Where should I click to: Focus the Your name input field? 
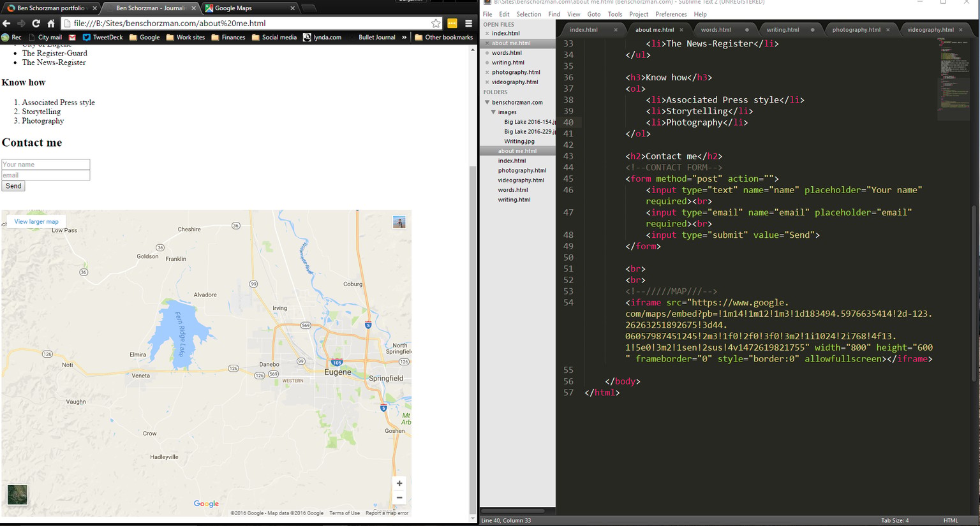pos(45,164)
